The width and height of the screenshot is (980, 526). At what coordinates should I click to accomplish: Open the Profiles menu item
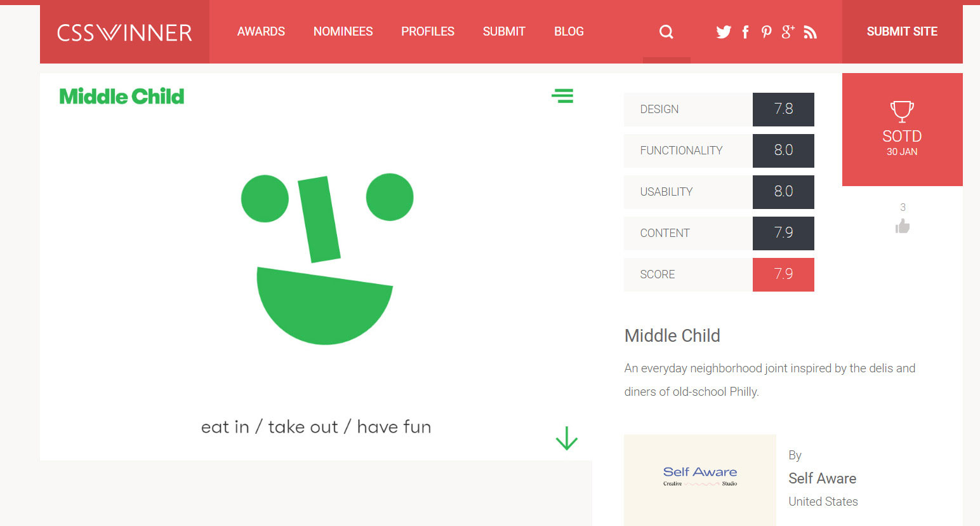428,32
